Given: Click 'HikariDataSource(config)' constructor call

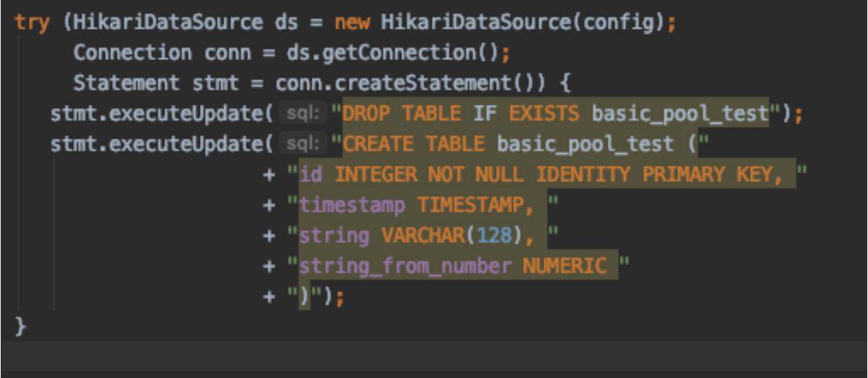Looking at the screenshot, I should 523,22.
